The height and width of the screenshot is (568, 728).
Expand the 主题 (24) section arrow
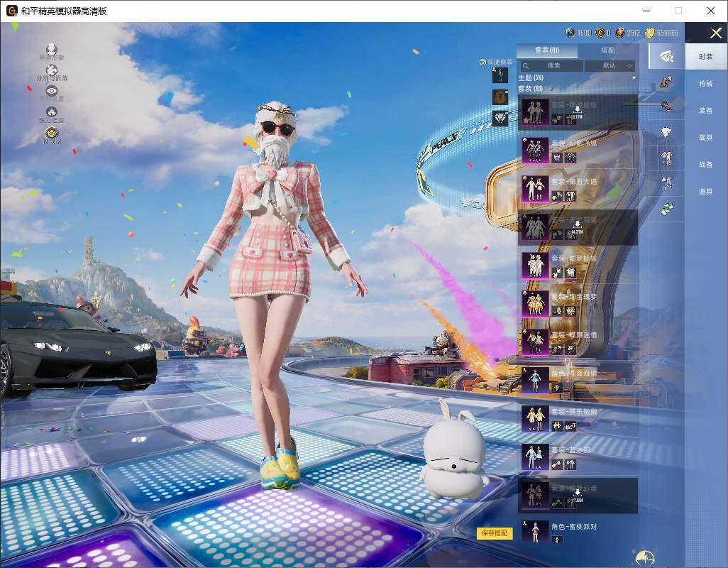(x=634, y=78)
